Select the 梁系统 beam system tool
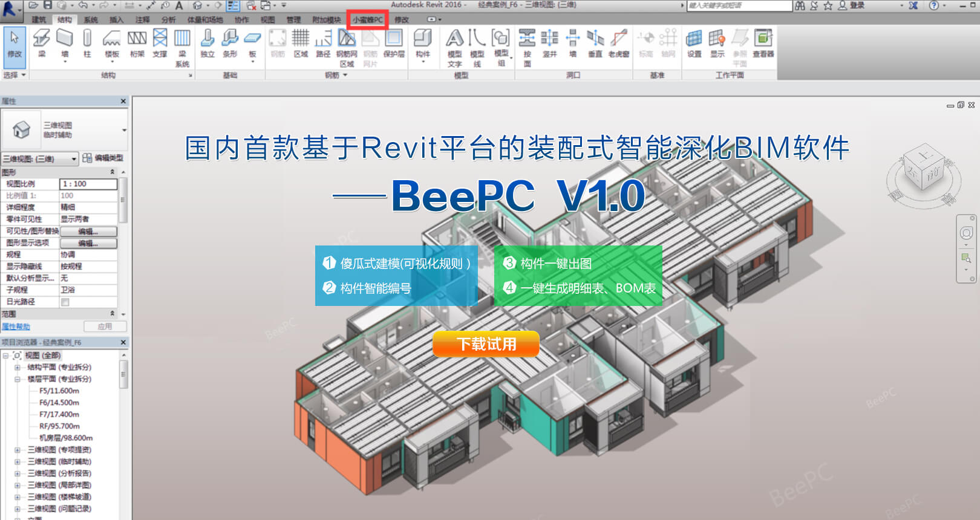The height and width of the screenshot is (520, 980). [182, 47]
